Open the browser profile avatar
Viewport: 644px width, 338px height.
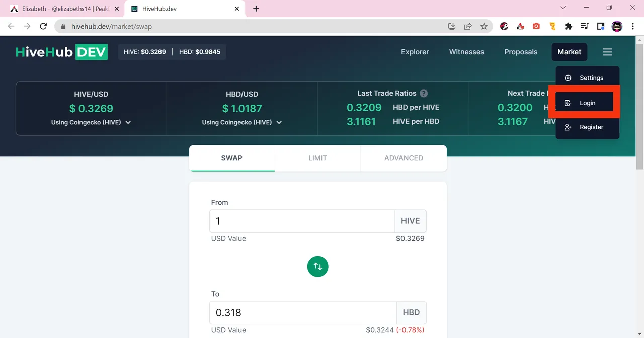pos(617,26)
